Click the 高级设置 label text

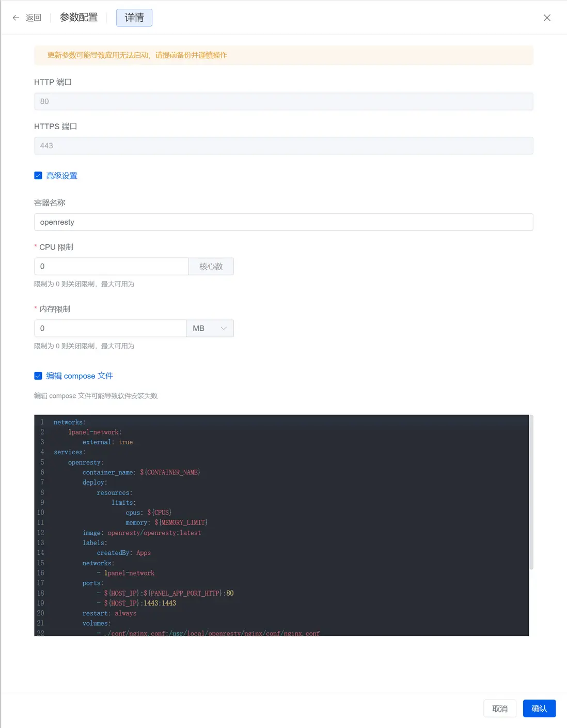tap(62, 176)
